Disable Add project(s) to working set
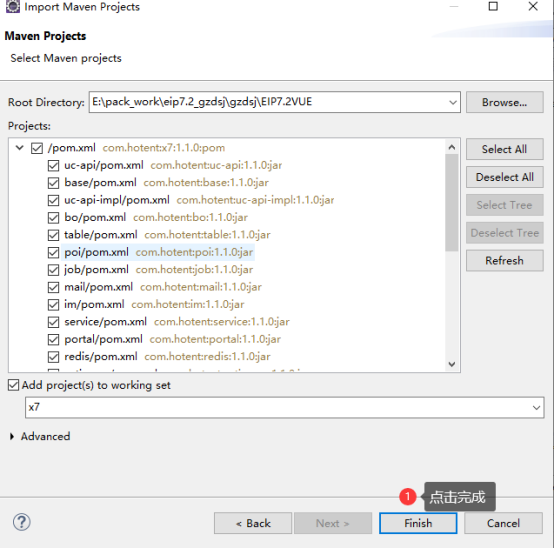Screen dimensions: 554x548 [x=13, y=385]
